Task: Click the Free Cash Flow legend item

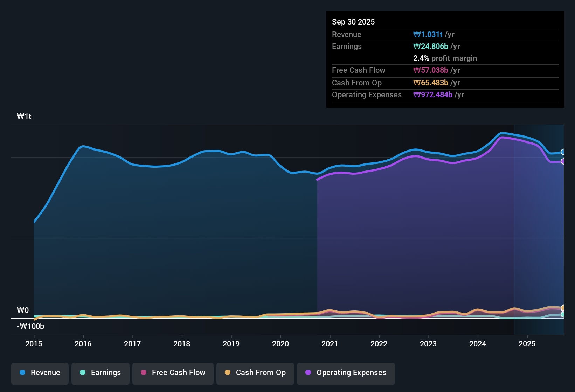Action: [173, 373]
